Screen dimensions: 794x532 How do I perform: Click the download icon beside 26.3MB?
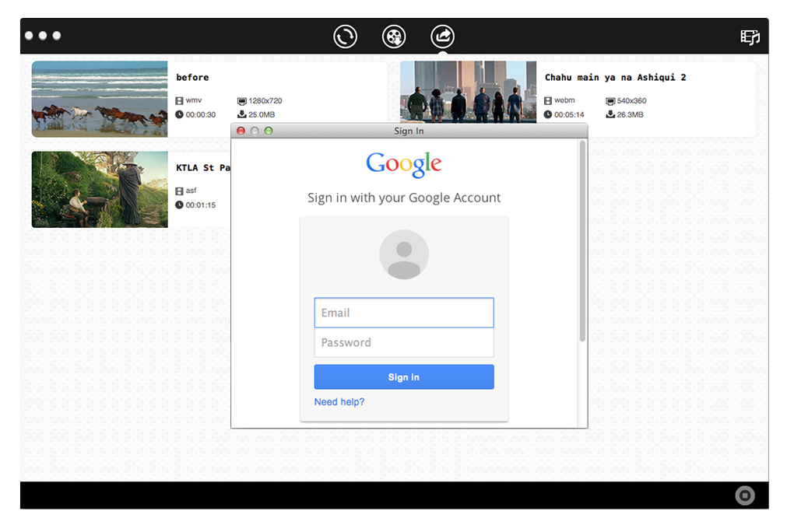(611, 114)
